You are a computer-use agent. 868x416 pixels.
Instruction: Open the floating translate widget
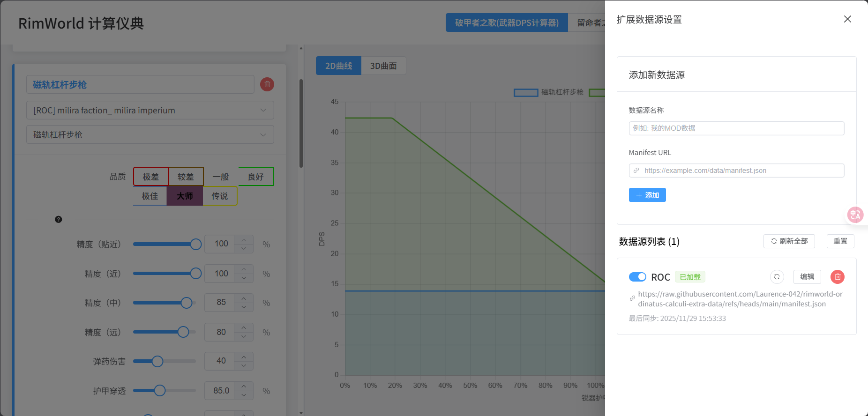click(x=855, y=215)
